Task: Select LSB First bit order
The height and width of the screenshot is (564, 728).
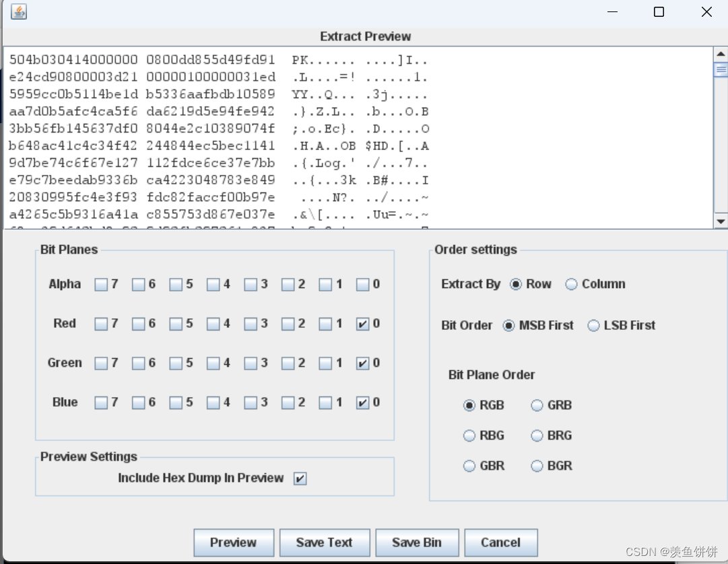Action: point(593,325)
